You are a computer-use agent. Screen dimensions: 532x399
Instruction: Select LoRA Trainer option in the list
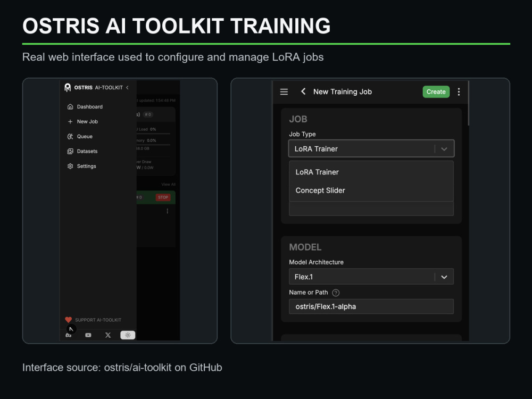click(x=371, y=172)
